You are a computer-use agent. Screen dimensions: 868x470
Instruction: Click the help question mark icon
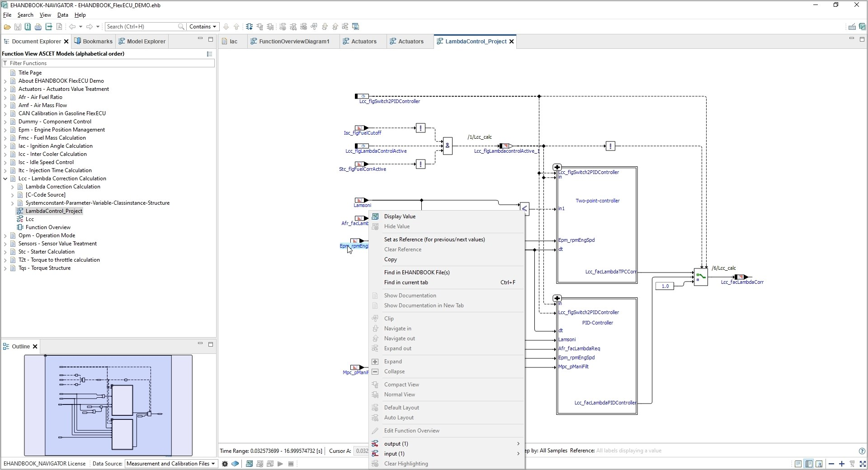coord(862,451)
